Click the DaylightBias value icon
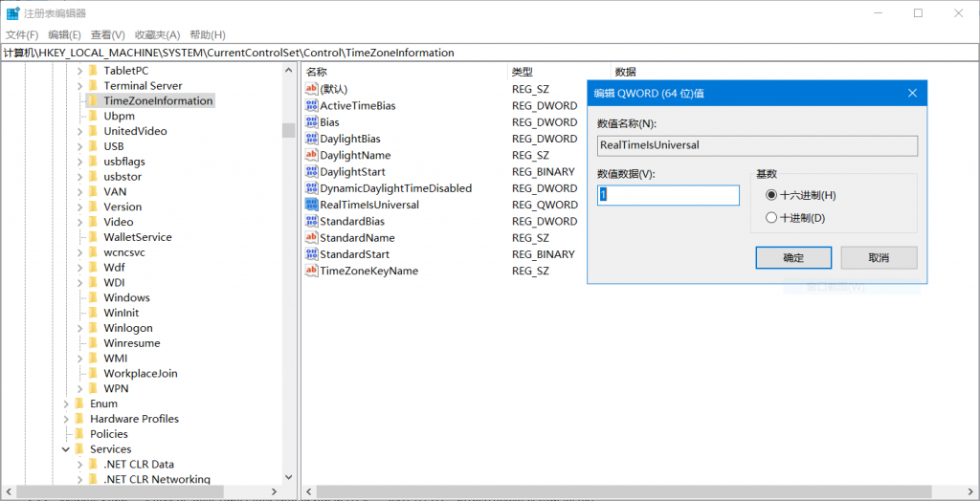980x501 pixels. 311,139
